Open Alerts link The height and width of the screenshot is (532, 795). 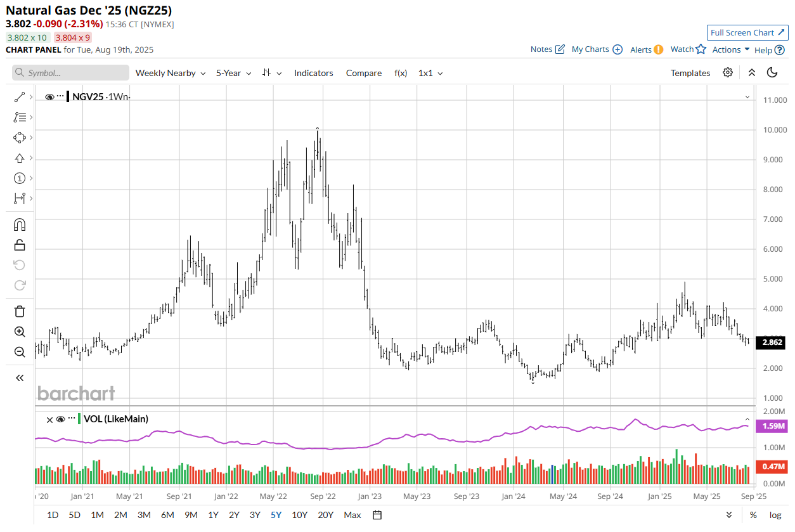point(647,49)
